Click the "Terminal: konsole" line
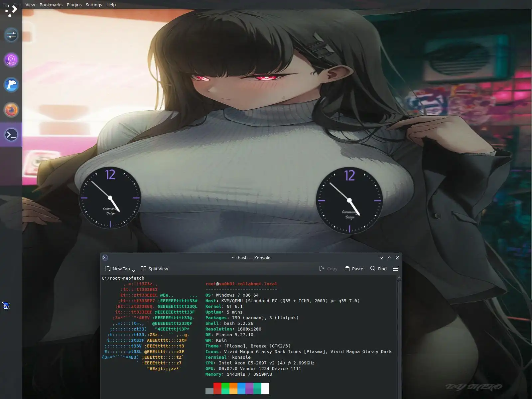Viewport: 532px width, 399px height. tap(228, 357)
